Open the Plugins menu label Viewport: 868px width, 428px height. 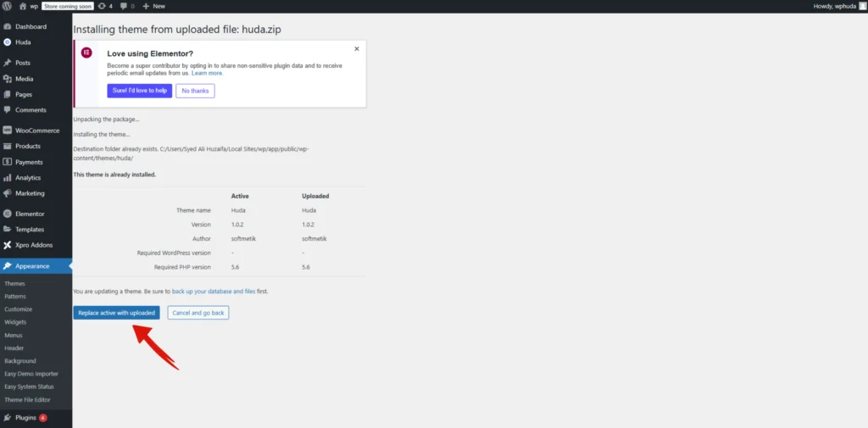26,418
